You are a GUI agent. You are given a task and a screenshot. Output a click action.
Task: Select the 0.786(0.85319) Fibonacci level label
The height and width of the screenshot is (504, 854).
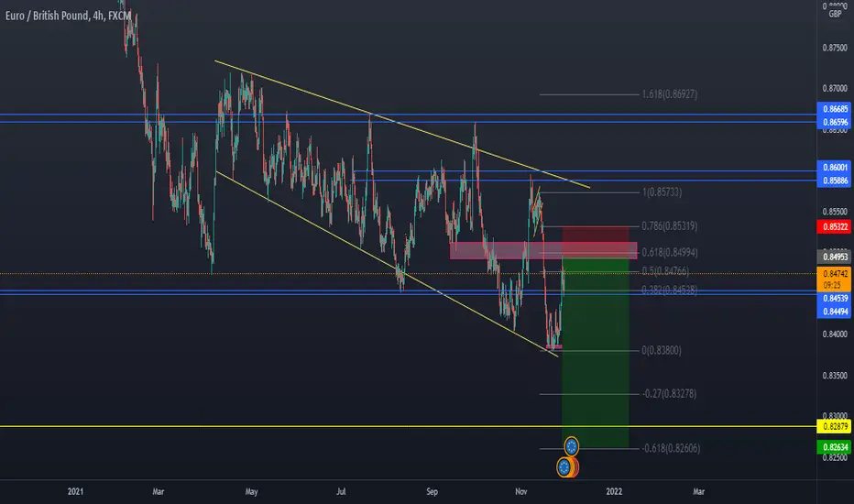[670, 226]
